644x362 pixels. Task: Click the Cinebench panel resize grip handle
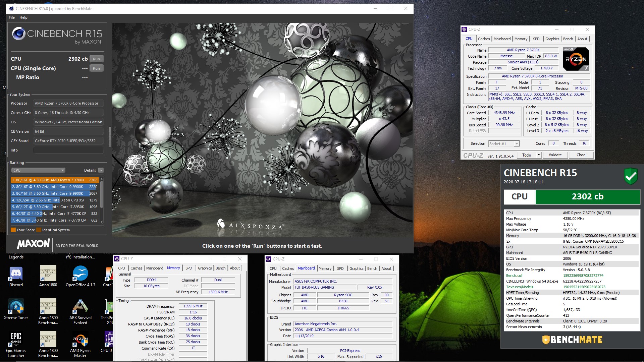point(110,137)
